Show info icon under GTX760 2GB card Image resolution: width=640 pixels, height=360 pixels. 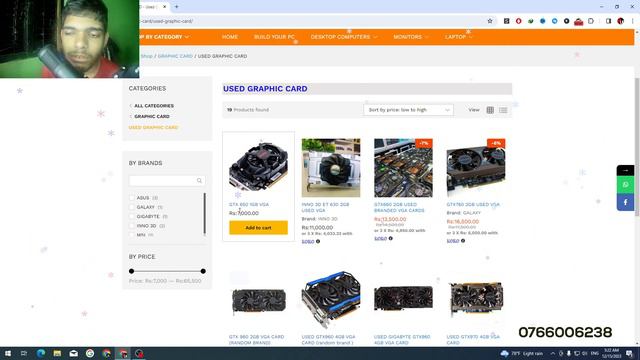(x=463, y=241)
